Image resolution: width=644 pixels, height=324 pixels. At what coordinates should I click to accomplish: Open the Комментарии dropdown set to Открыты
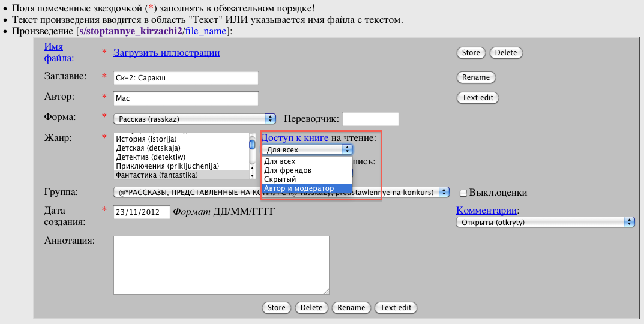(x=545, y=222)
